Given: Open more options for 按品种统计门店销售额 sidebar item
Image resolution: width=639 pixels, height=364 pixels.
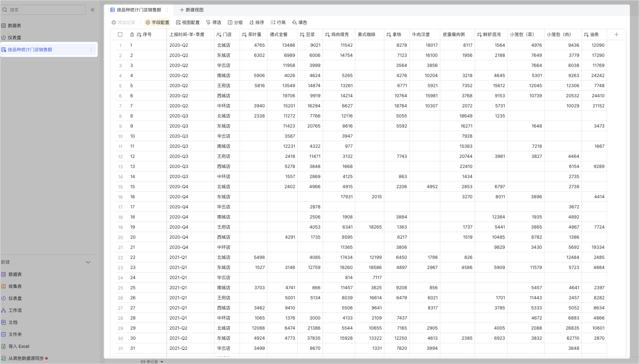Looking at the screenshot, I should [91, 50].
